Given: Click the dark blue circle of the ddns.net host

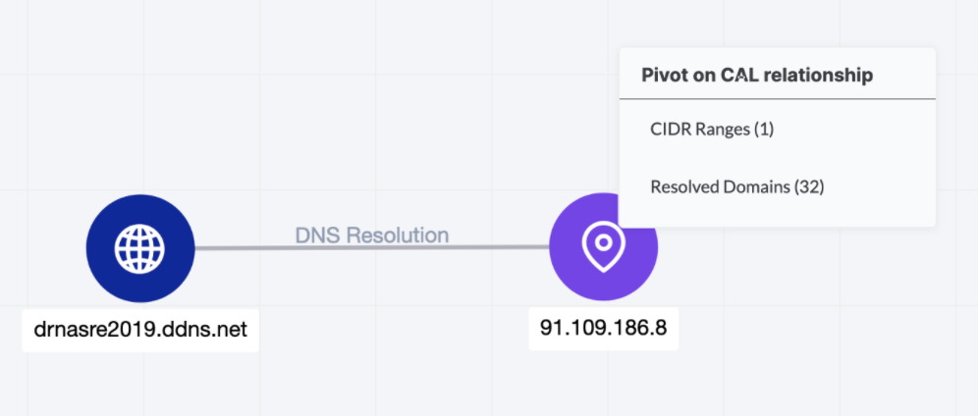Looking at the screenshot, I should tap(140, 248).
